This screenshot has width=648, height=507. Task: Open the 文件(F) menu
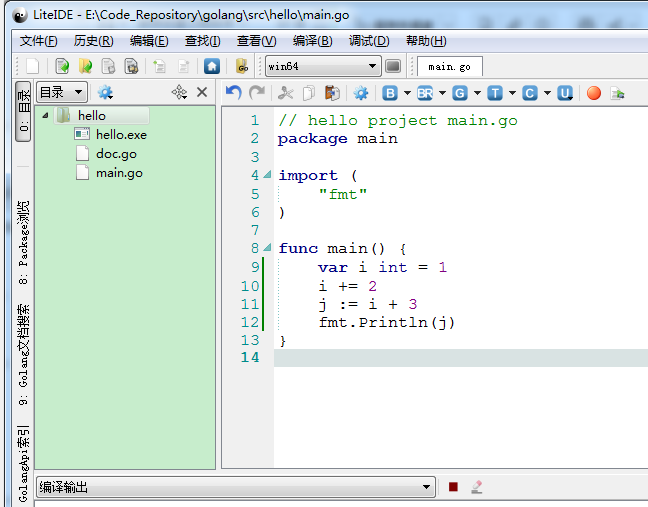pos(39,41)
